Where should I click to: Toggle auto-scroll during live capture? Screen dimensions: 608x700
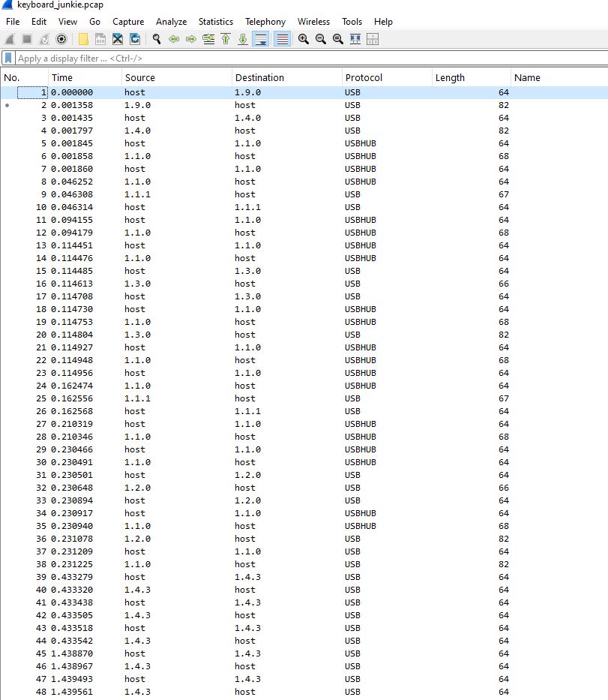tap(261, 39)
